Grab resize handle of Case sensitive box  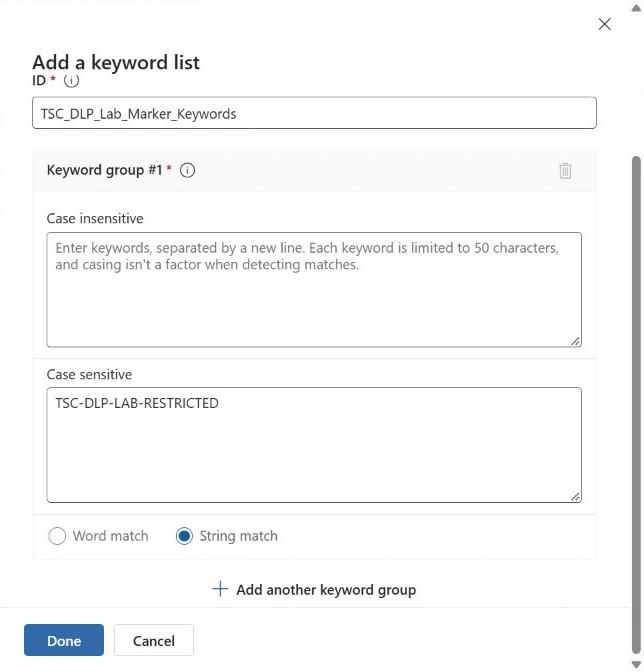pos(575,497)
